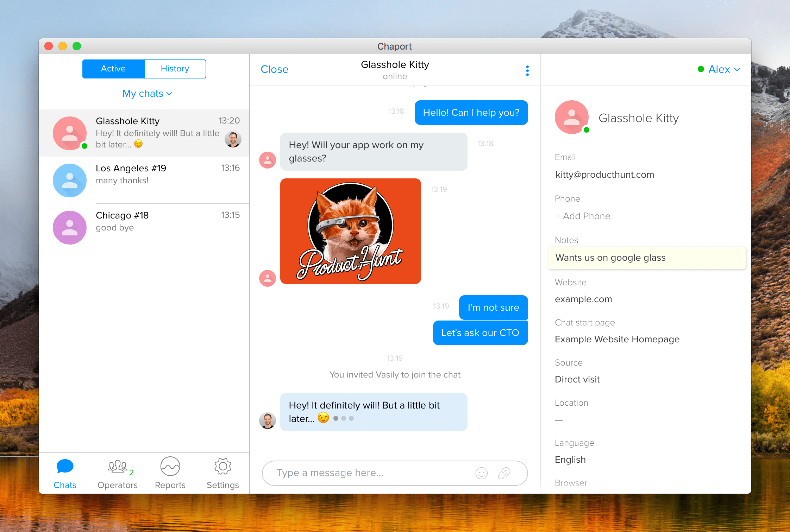The width and height of the screenshot is (790, 532).
Task: Click Glasshole Kitty's avatar in details panel
Action: 571,118
